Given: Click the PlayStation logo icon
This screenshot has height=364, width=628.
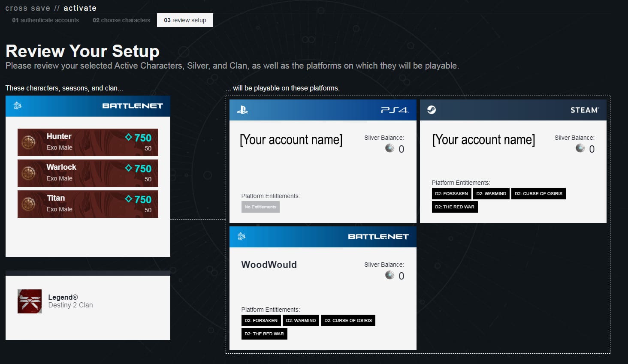Looking at the screenshot, I should (x=242, y=110).
